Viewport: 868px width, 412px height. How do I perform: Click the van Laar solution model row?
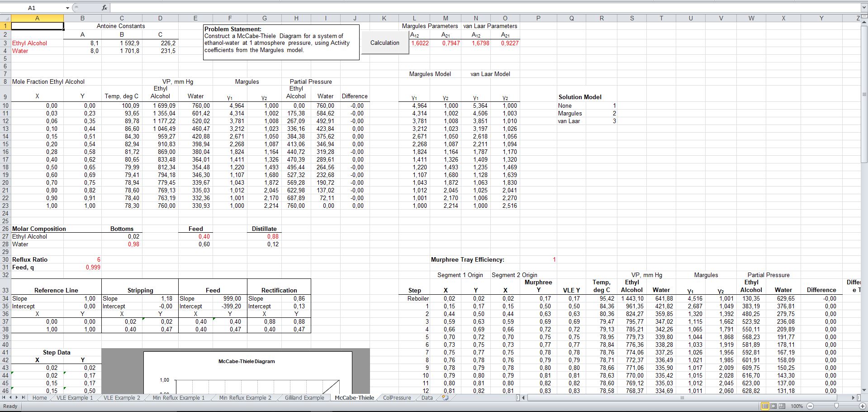tap(569, 121)
